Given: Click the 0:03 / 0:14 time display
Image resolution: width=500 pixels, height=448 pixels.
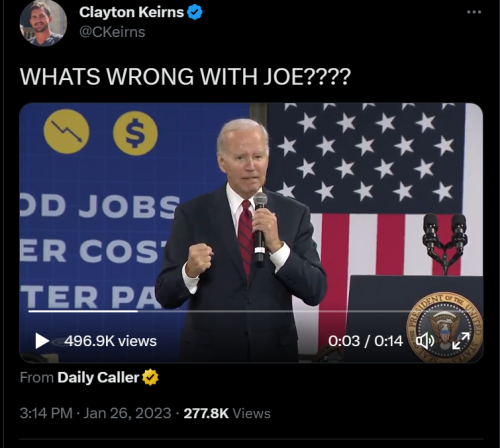Looking at the screenshot, I should pyautogui.click(x=365, y=341).
